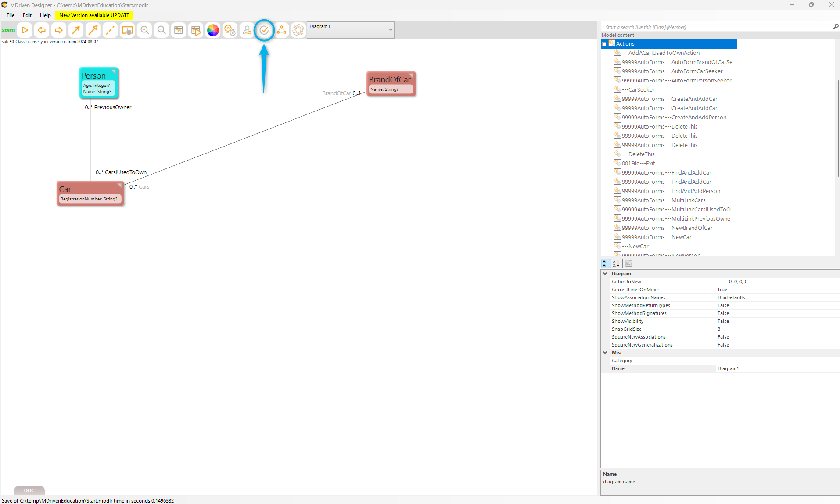Collapse the Actions tree node
The height and width of the screenshot is (504, 840).
pos(604,44)
